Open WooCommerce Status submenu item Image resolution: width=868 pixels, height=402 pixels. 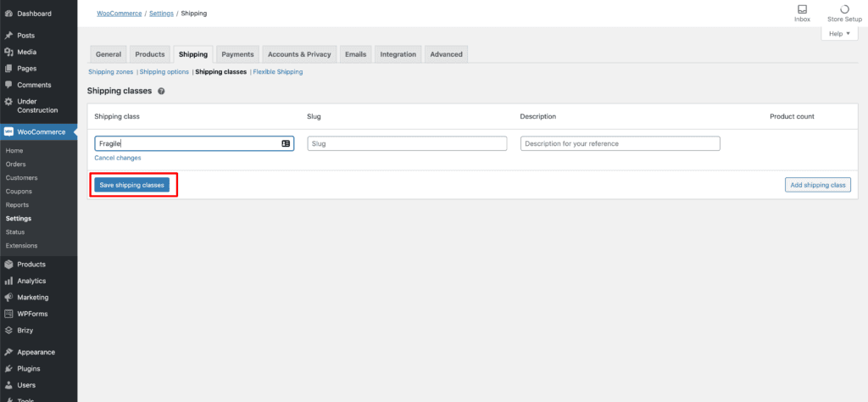[x=15, y=232]
